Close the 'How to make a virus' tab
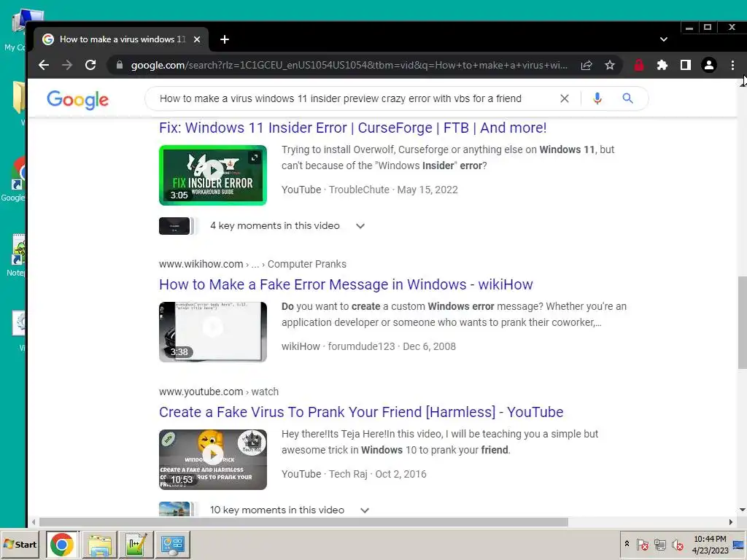The height and width of the screenshot is (560, 747). (197, 39)
